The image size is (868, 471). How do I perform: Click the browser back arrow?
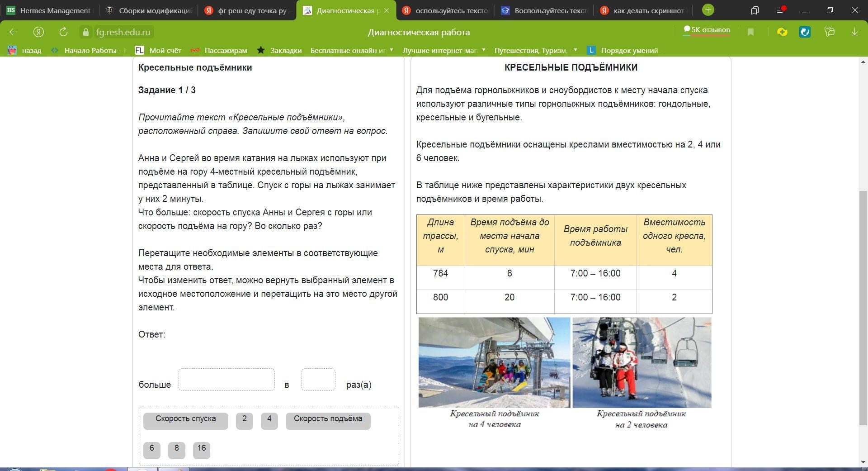click(13, 32)
